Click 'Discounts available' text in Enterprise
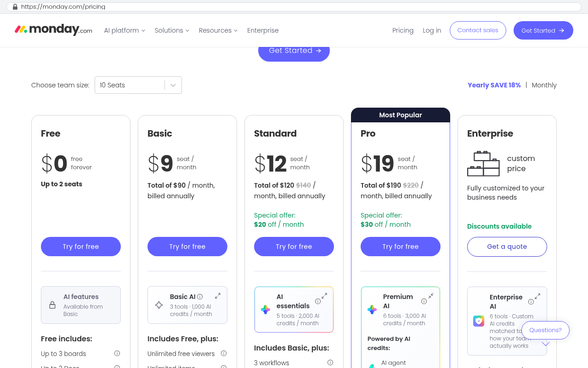Screen dimensions: 588x368 499,226
